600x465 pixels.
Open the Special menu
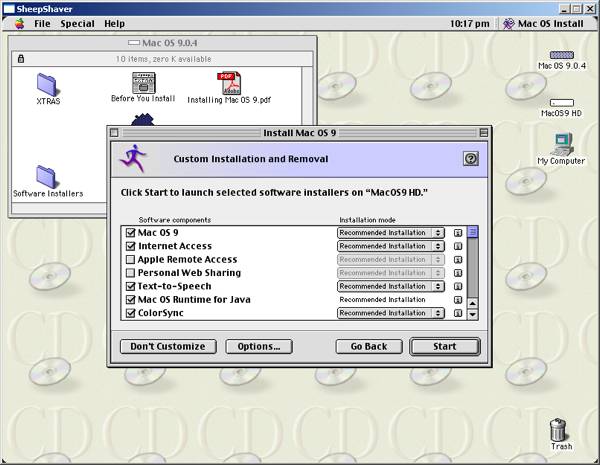pos(77,23)
